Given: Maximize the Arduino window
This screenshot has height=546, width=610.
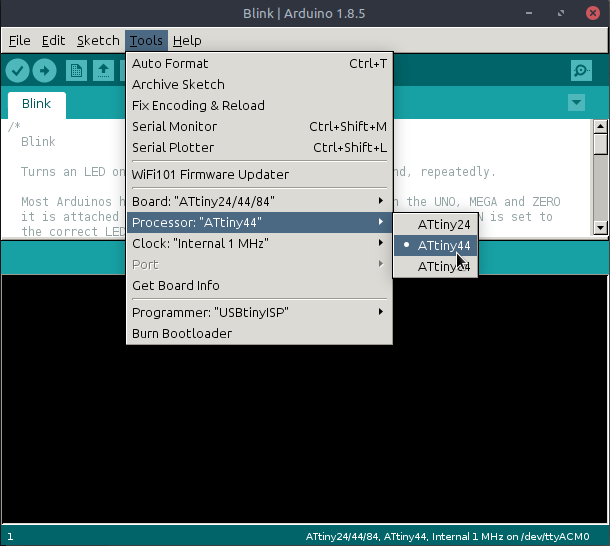Looking at the screenshot, I should click(561, 13).
